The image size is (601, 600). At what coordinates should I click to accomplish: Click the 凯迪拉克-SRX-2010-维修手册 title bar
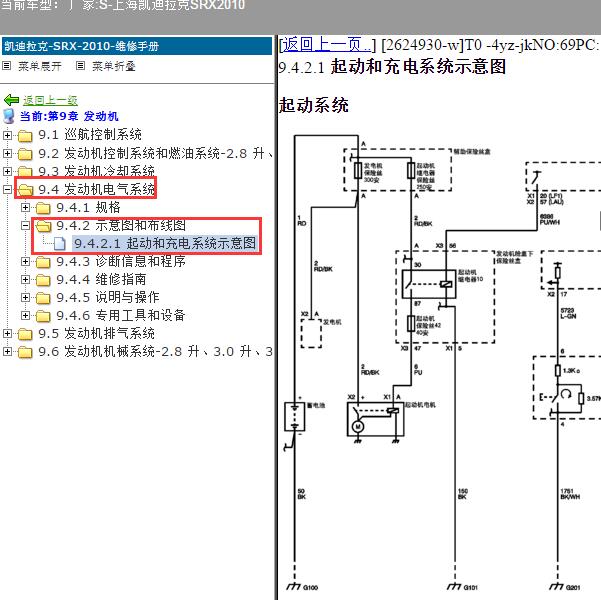[x=137, y=46]
